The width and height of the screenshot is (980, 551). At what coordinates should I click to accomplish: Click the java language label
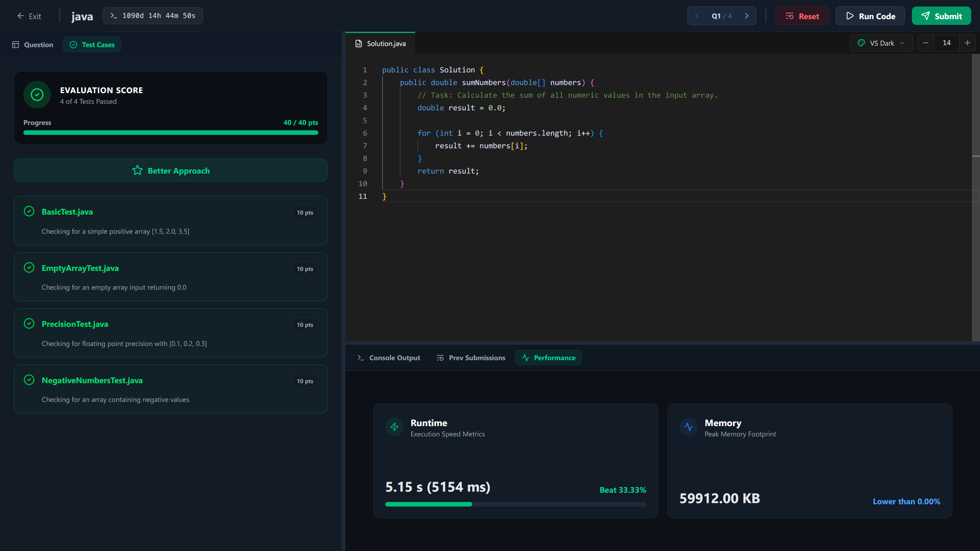[82, 16]
